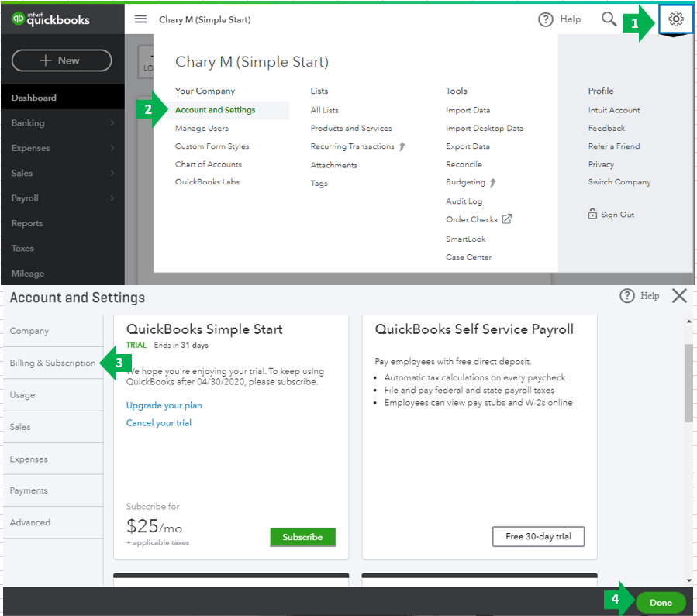Click the green Done button
Screen dimensions: 697x616
tap(661, 602)
